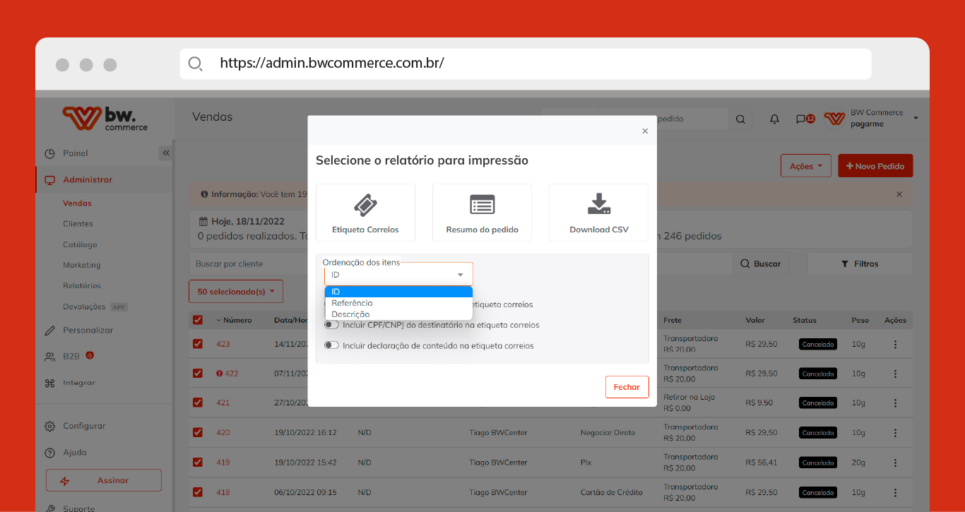This screenshot has height=512, width=965.
Task: Open order number 420
Action: click(223, 433)
